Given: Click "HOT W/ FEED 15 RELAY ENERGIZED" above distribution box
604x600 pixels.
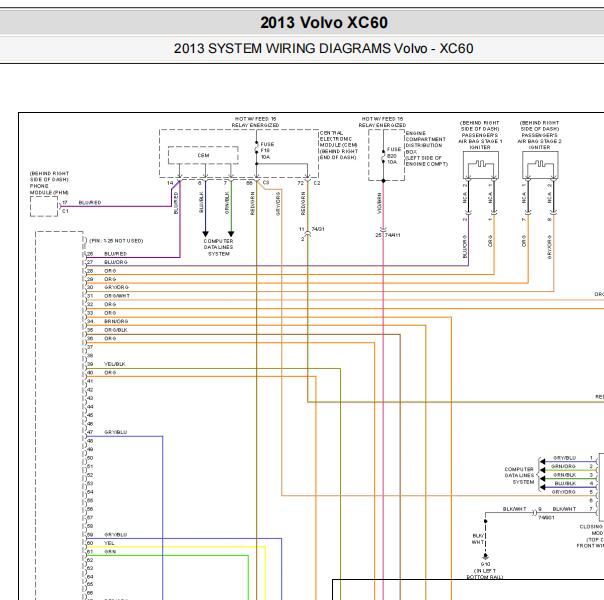Looking at the screenshot, I should (x=382, y=122).
